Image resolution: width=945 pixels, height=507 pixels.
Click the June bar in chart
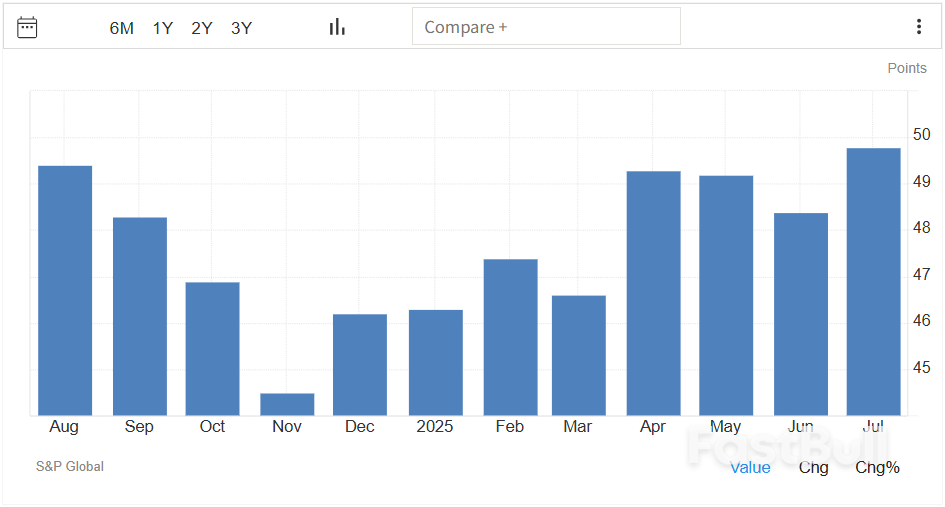pyautogui.click(x=801, y=314)
